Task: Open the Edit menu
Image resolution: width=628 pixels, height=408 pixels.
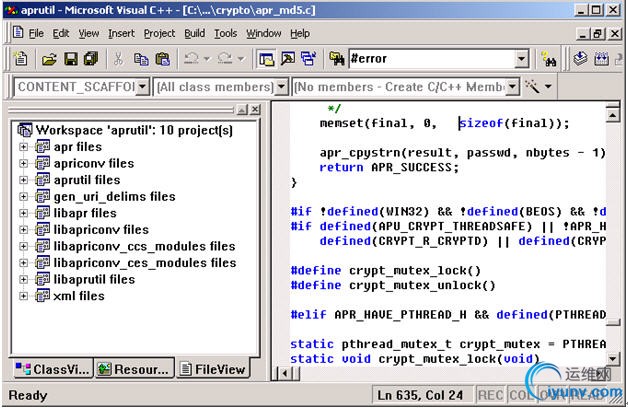Action: (x=61, y=33)
